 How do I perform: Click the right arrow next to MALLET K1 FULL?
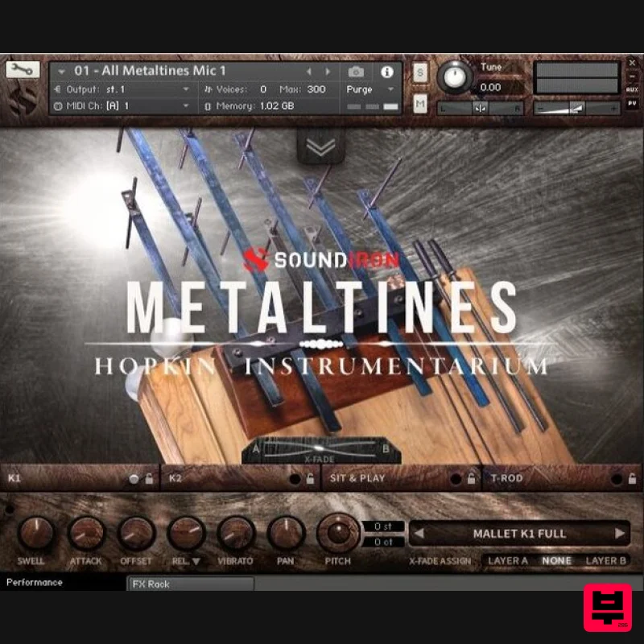(617, 533)
